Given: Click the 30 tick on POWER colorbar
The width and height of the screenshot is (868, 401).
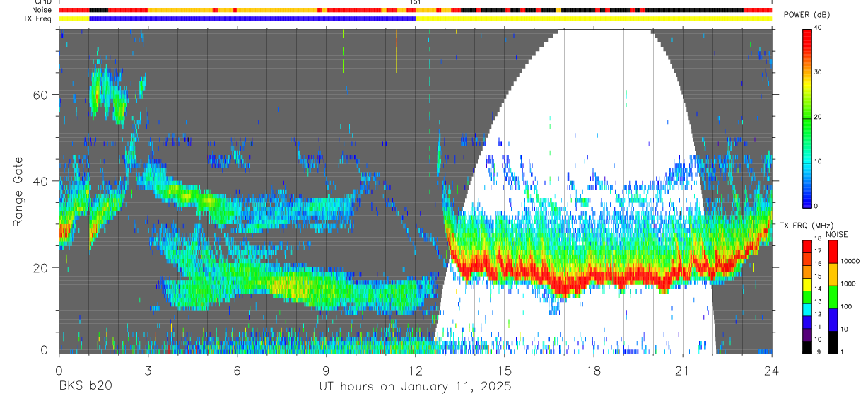Looking at the screenshot, I should point(819,73).
